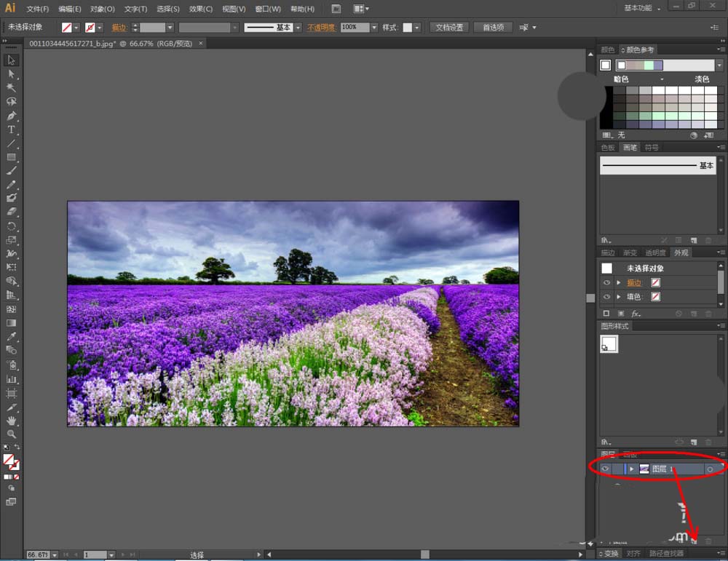Open the brush definition 基本 dropdown

tap(298, 28)
